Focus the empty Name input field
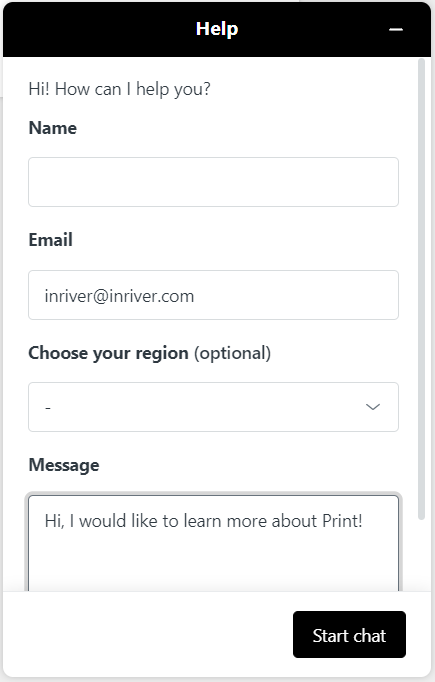 (x=213, y=182)
